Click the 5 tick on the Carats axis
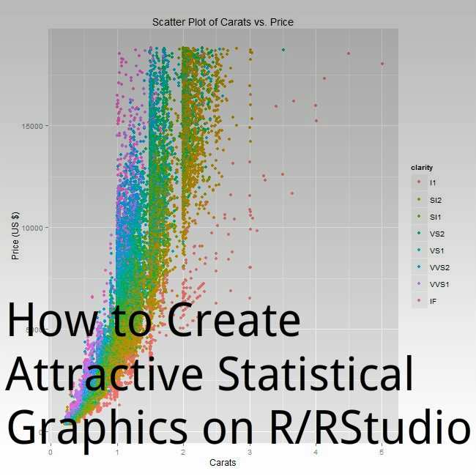Image resolution: width=476 pixels, height=476 pixels. 382,453
